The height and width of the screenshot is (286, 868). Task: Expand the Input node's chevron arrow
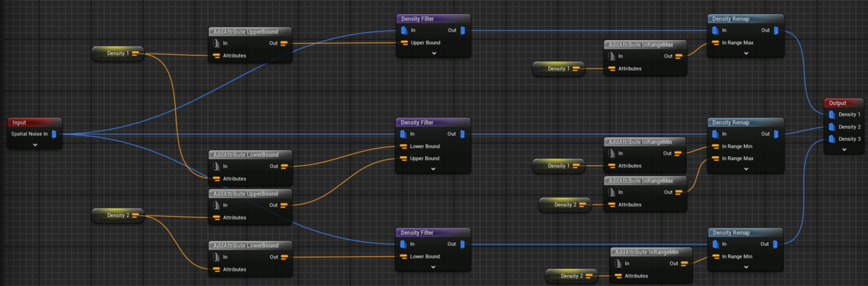pos(35,145)
